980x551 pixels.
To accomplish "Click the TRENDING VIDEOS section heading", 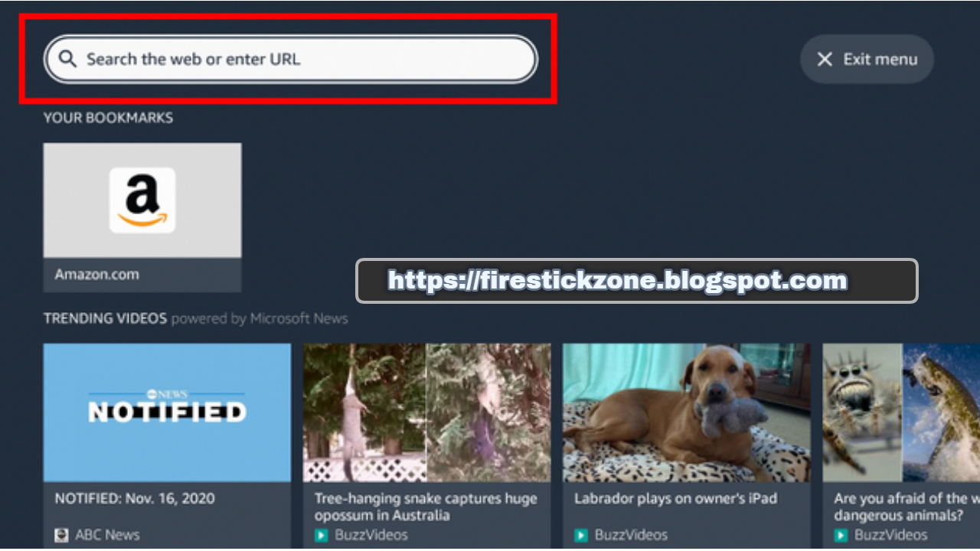I will 105,318.
